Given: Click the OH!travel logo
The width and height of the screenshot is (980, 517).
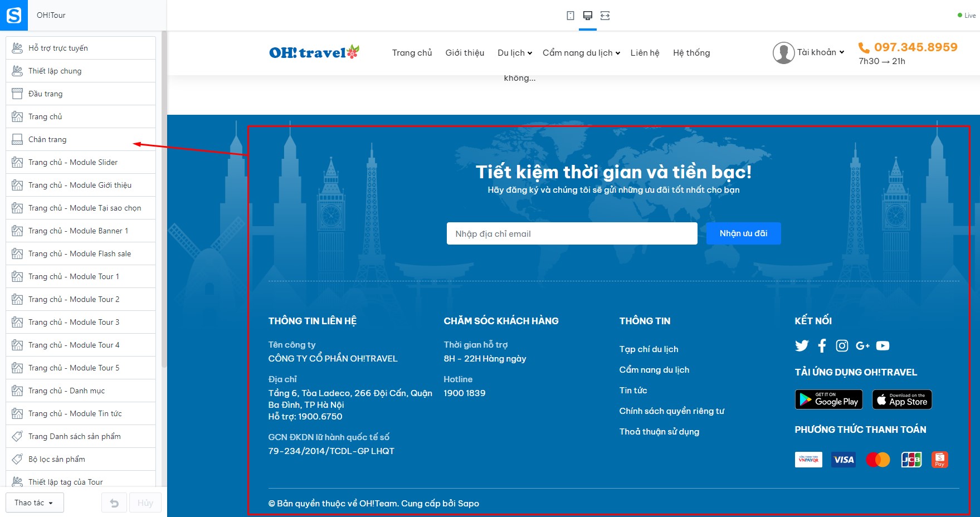Looking at the screenshot, I should pos(314,52).
